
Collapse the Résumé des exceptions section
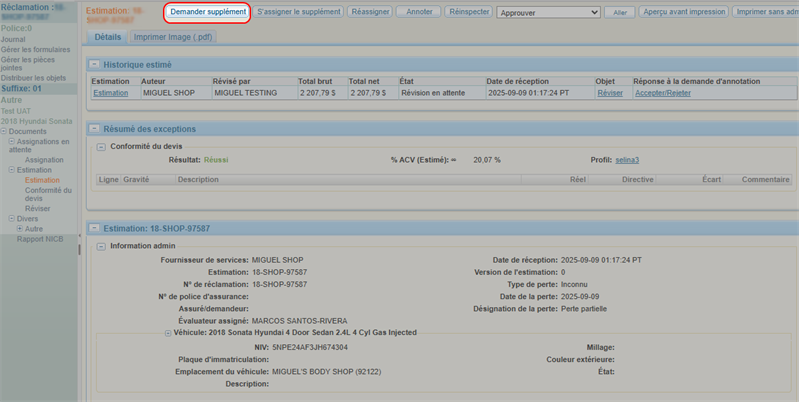95,129
